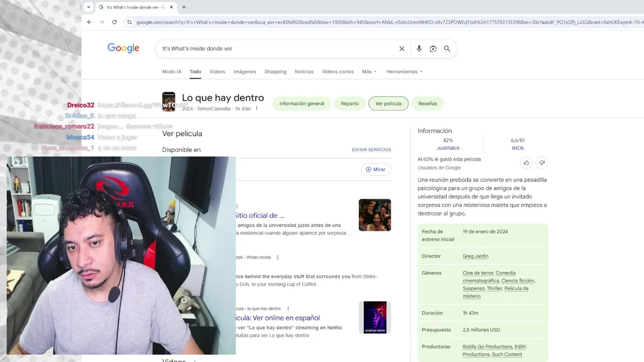Click Mosca54 username in stream chat
This screenshot has width=644, height=362.
80,137
